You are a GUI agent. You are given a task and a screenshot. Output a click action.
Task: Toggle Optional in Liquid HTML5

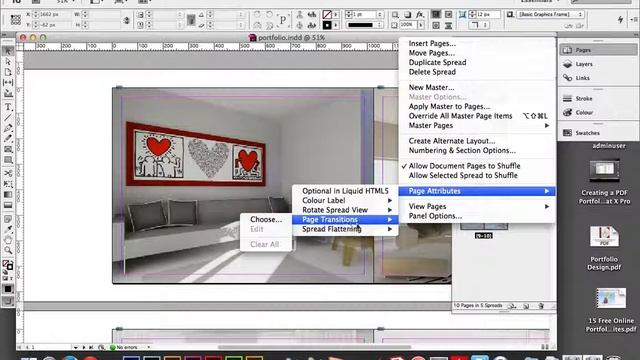coord(345,191)
